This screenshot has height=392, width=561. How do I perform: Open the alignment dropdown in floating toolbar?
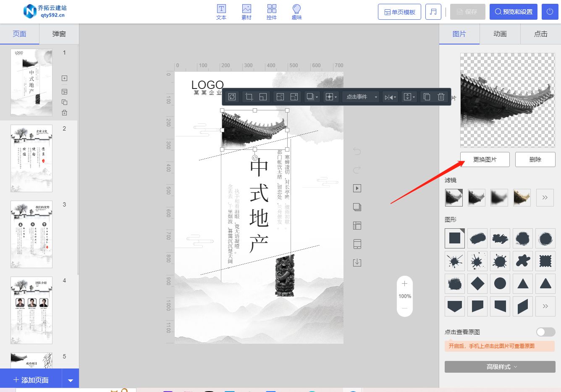pos(331,97)
